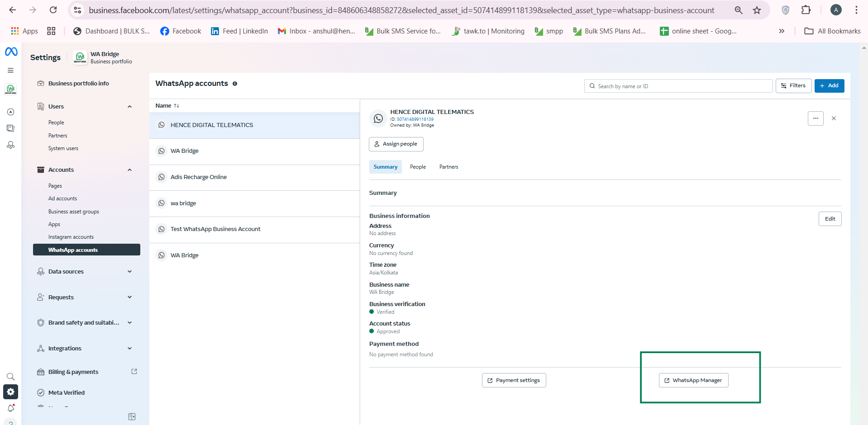Screen dimensions: 868x425
Task: Click the browser zoom magnifier icon
Action: point(739,10)
